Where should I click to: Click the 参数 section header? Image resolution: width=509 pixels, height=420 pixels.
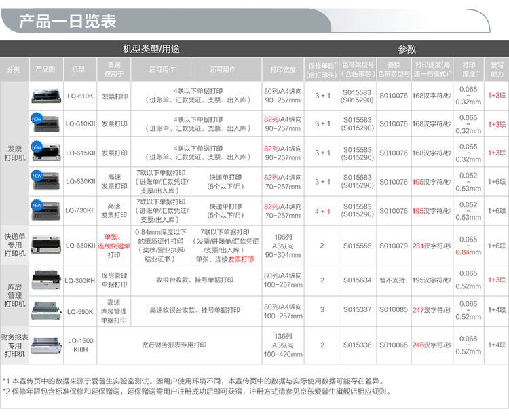point(407,50)
